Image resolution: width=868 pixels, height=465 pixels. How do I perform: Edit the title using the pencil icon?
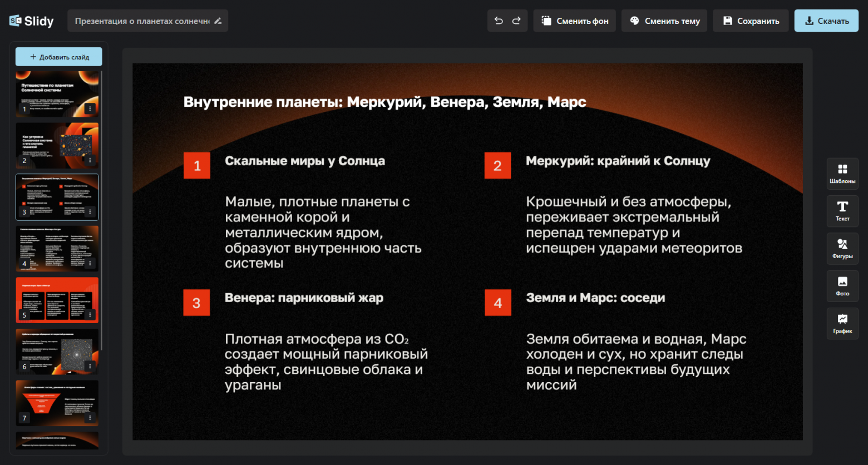coord(217,20)
